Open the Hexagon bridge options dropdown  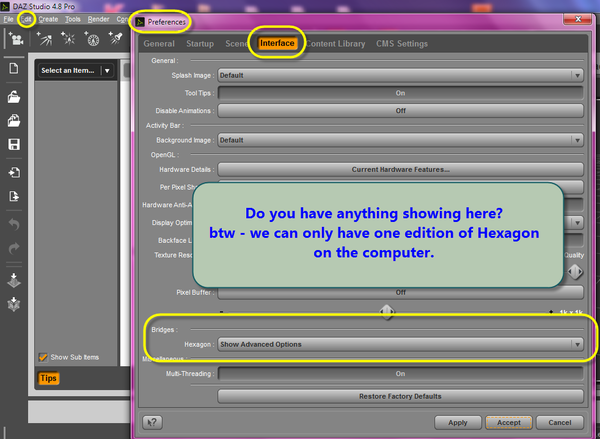pyautogui.click(x=400, y=344)
